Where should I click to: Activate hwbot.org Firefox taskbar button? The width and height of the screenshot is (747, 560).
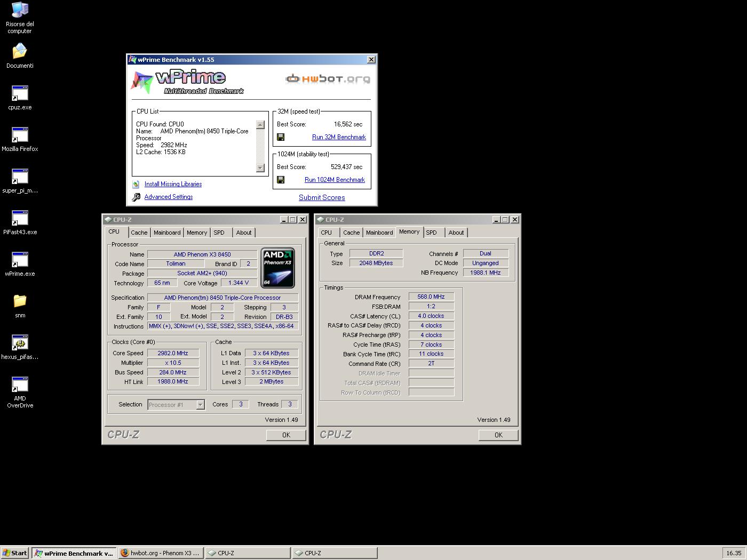tap(160, 553)
